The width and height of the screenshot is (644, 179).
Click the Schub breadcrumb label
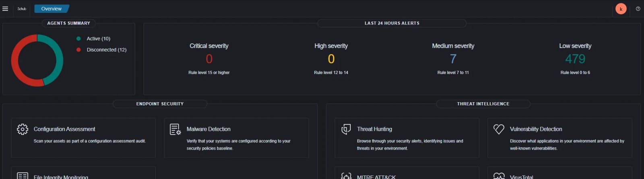click(22, 8)
